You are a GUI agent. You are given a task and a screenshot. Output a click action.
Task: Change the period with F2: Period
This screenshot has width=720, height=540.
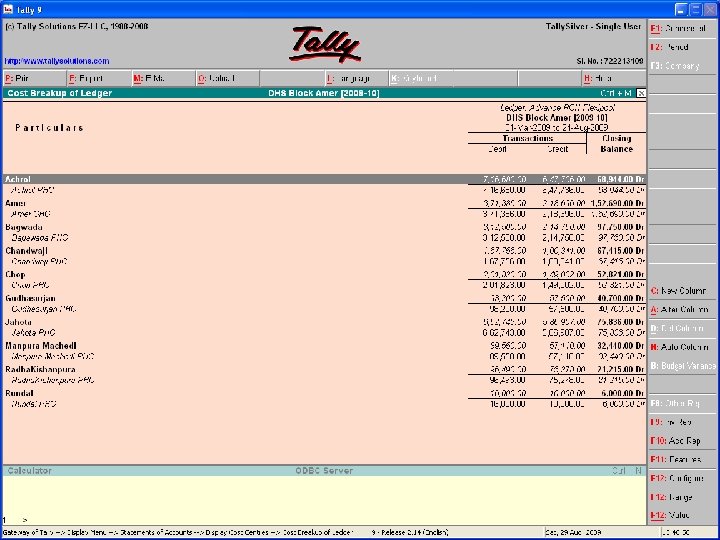click(x=682, y=47)
